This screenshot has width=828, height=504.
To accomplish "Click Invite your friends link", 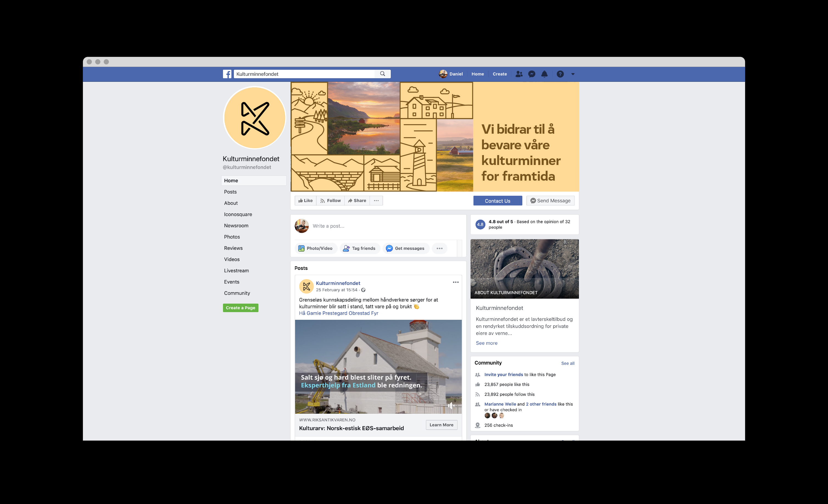I will coord(504,375).
